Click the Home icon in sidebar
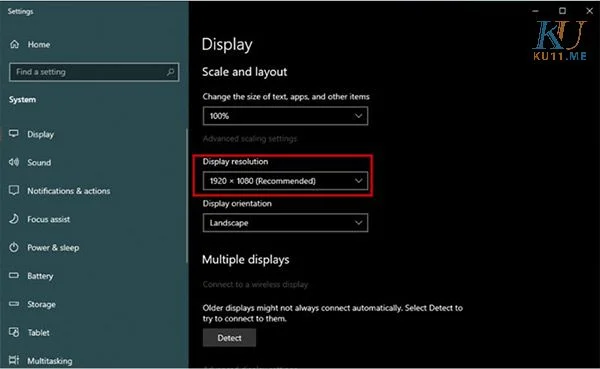This screenshot has height=369, width=600. click(15, 44)
